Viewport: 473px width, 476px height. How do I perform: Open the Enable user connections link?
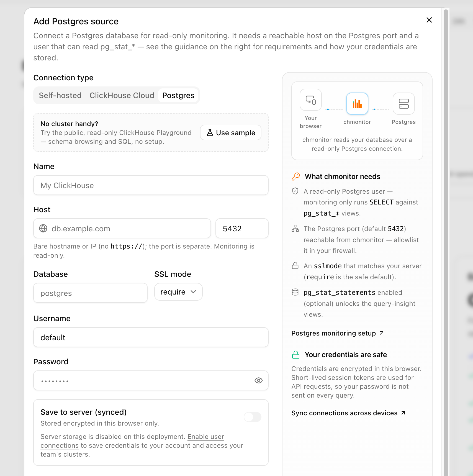(206, 437)
